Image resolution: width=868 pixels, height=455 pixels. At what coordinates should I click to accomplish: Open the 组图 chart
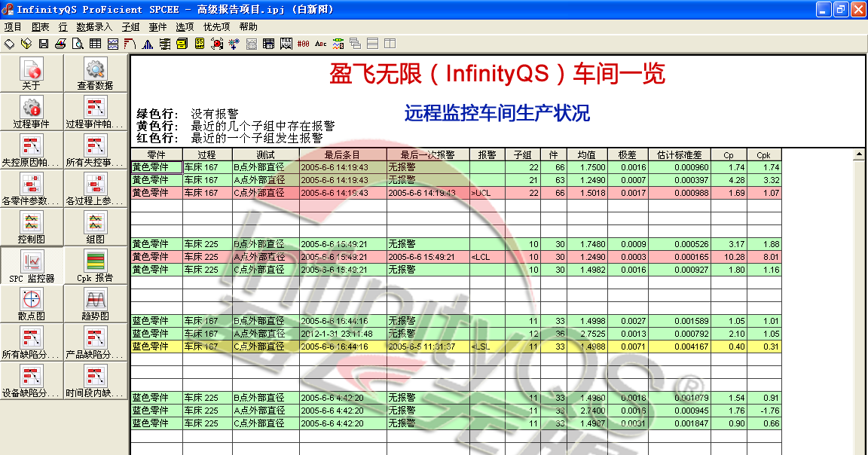[95, 227]
